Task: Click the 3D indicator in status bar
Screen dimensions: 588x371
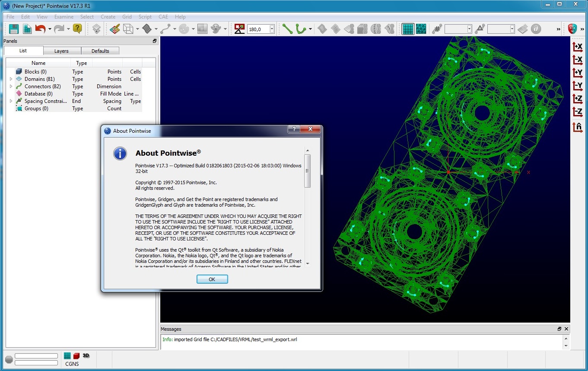Action: click(86, 355)
